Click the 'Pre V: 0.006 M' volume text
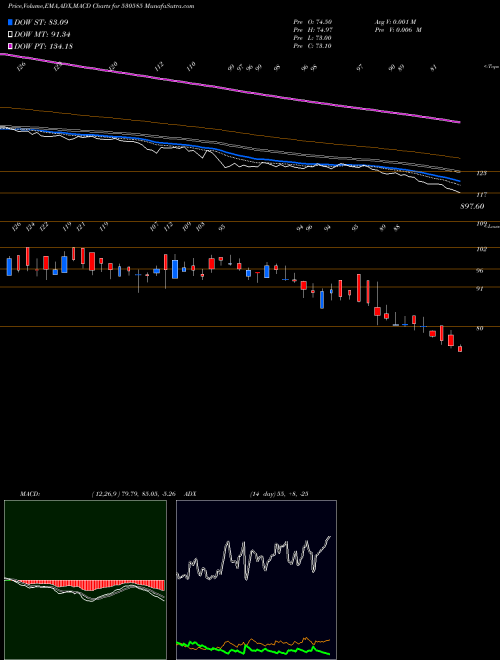Image resolution: width=500 pixels, height=660 pixels. click(397, 30)
